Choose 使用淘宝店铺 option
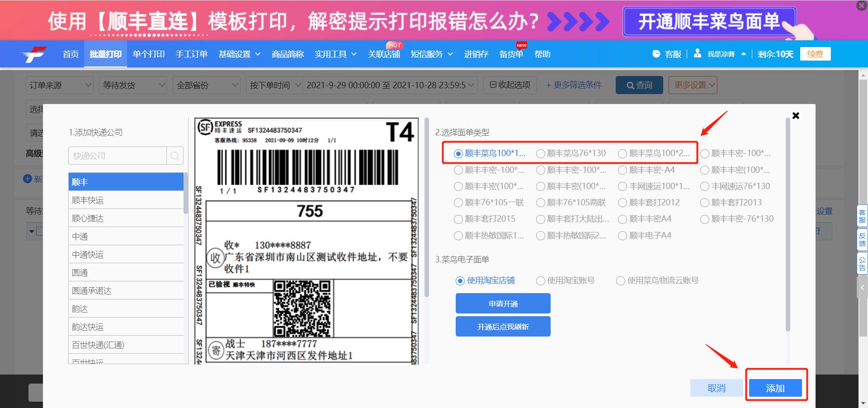The image size is (868, 408). [485, 281]
